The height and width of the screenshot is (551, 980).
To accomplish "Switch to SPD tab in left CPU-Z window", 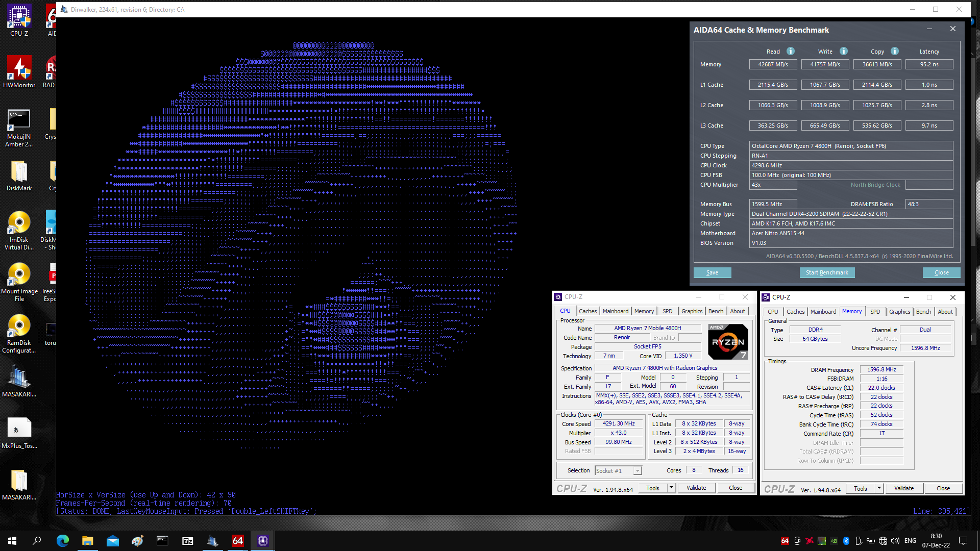I will point(667,311).
